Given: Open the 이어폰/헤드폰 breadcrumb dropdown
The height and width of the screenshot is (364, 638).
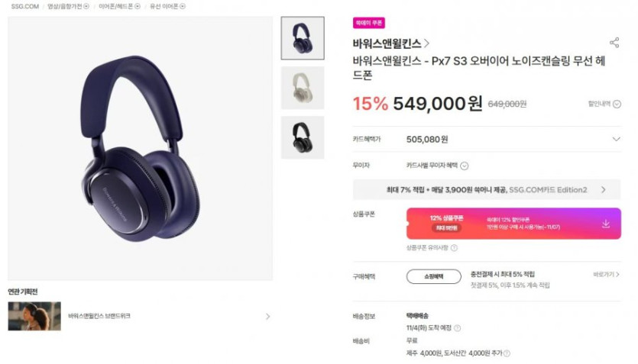Looking at the screenshot, I should coord(138,6).
